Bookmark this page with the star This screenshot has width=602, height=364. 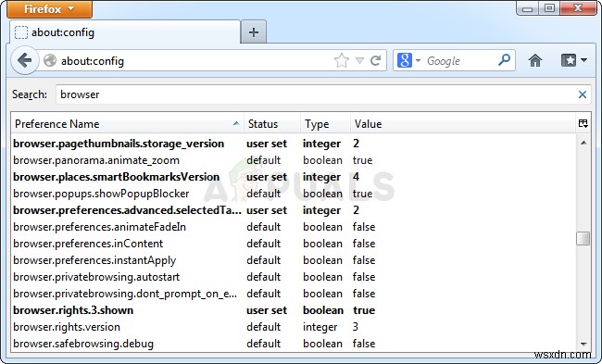coord(342,60)
